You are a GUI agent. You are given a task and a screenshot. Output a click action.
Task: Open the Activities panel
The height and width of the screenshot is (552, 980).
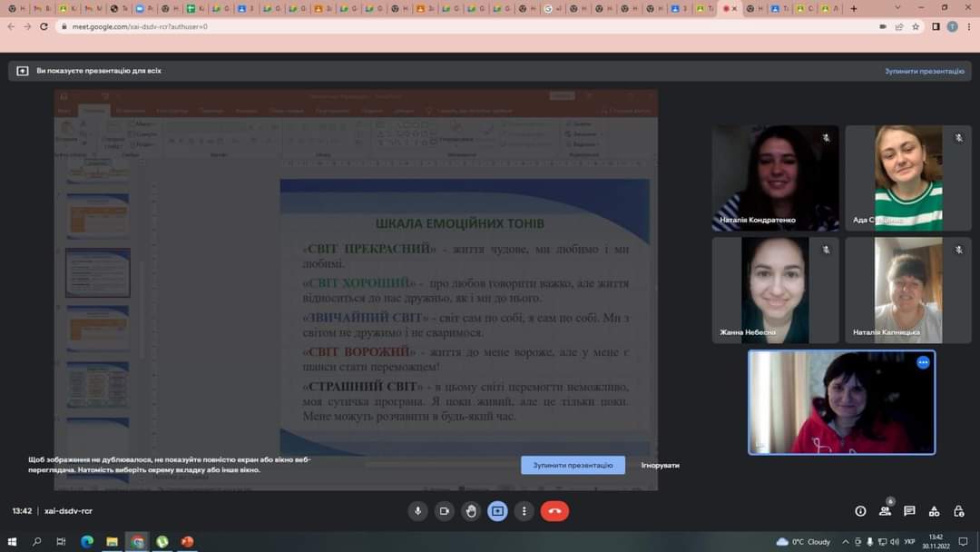click(x=934, y=511)
